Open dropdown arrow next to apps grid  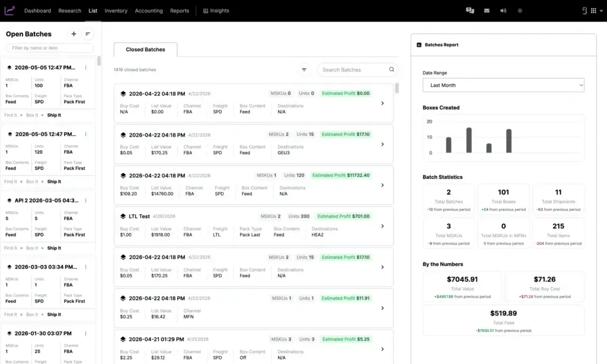pyautogui.click(x=601, y=11)
